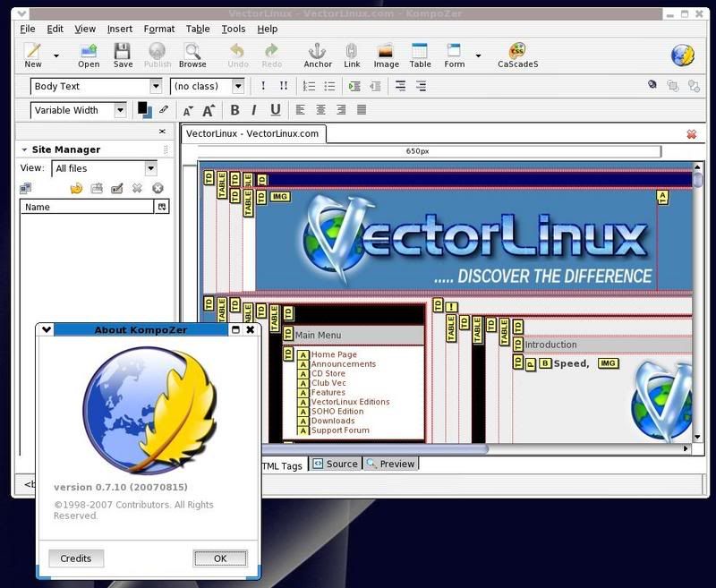Screen dimensions: 716x588
Task: Open the Insert menu
Action: (x=120, y=29)
